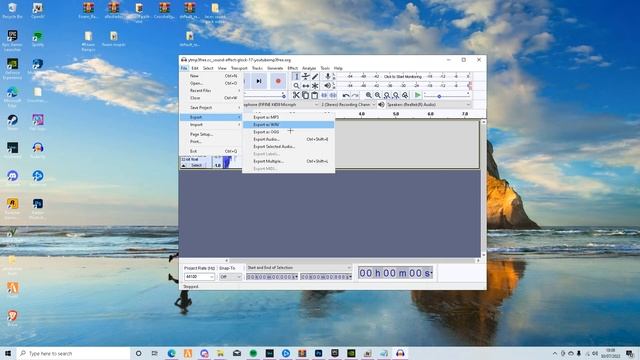The image size is (640, 360).
Task: Select the Selection (I-beam) tool
Action: pos(296,76)
